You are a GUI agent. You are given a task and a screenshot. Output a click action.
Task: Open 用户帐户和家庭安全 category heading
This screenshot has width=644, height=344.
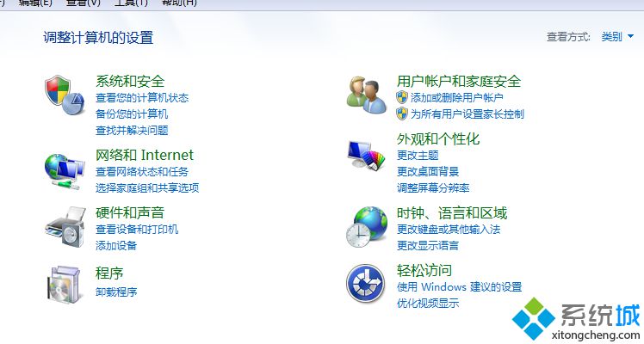click(x=459, y=81)
